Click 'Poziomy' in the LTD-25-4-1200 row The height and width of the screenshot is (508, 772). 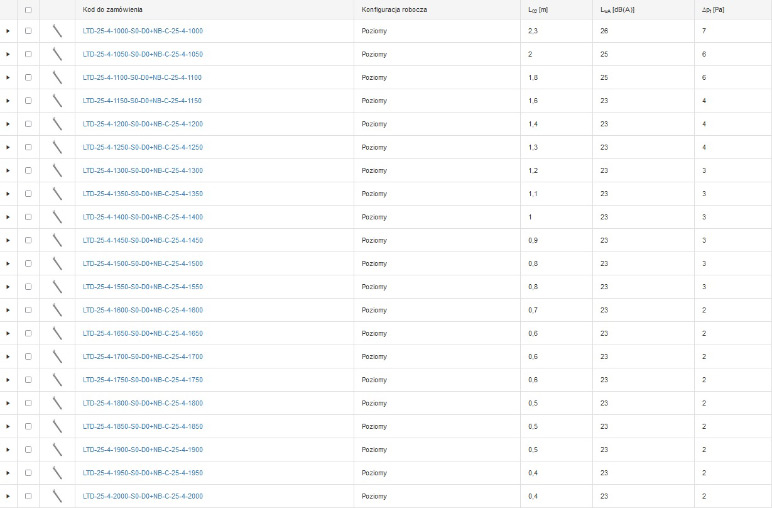[x=374, y=124]
